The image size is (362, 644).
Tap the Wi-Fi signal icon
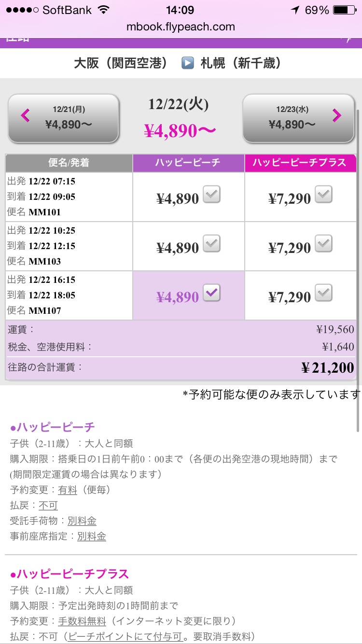point(103,10)
